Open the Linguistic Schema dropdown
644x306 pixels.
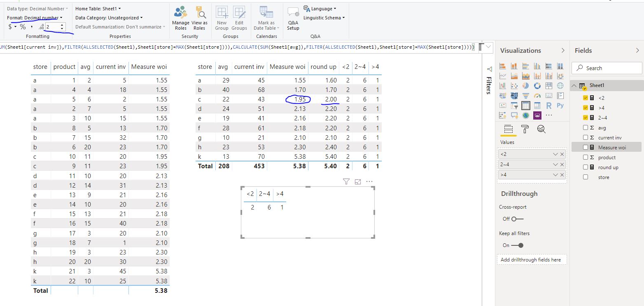tap(324, 18)
